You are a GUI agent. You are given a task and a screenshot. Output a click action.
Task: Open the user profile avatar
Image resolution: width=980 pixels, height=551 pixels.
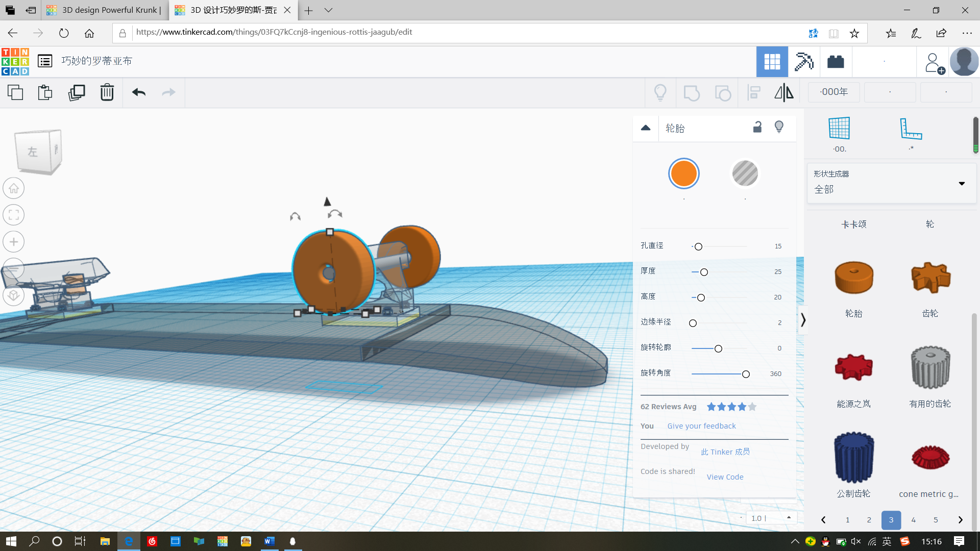point(964,62)
